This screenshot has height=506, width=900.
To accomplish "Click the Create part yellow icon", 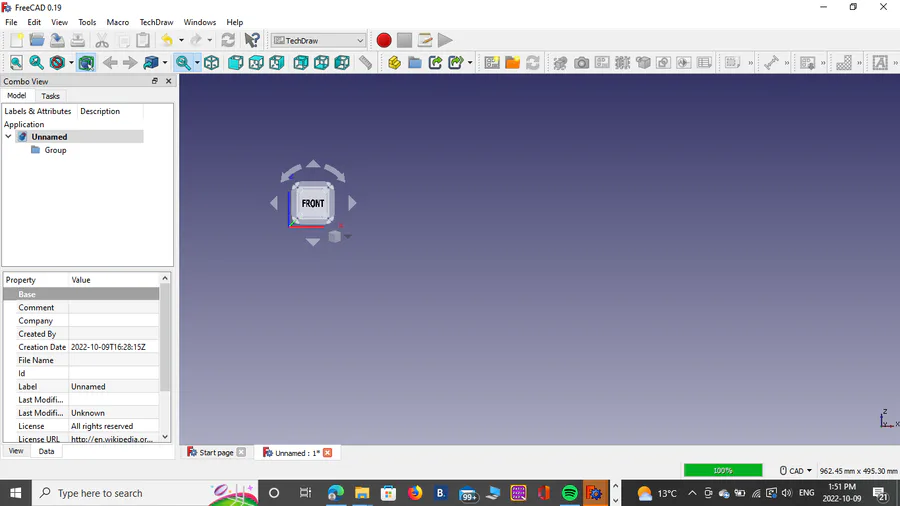I will (394, 63).
